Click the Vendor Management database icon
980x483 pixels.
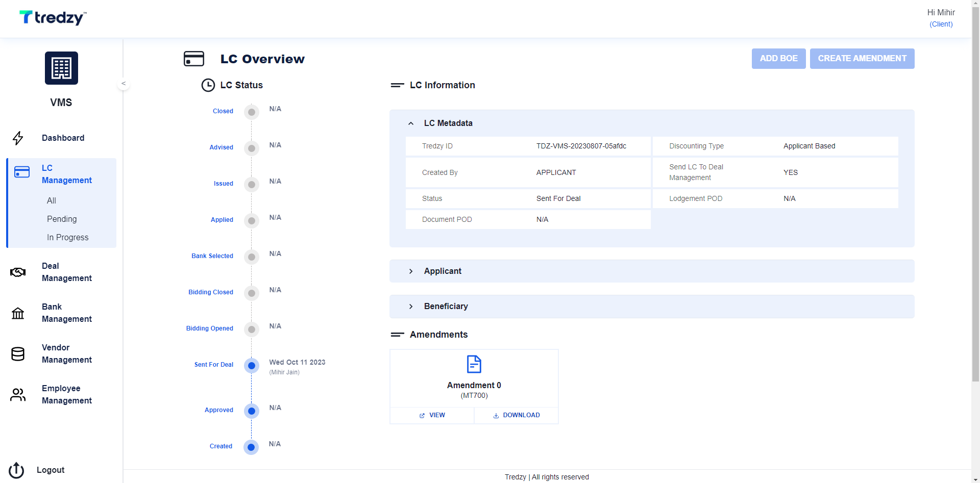click(18, 354)
